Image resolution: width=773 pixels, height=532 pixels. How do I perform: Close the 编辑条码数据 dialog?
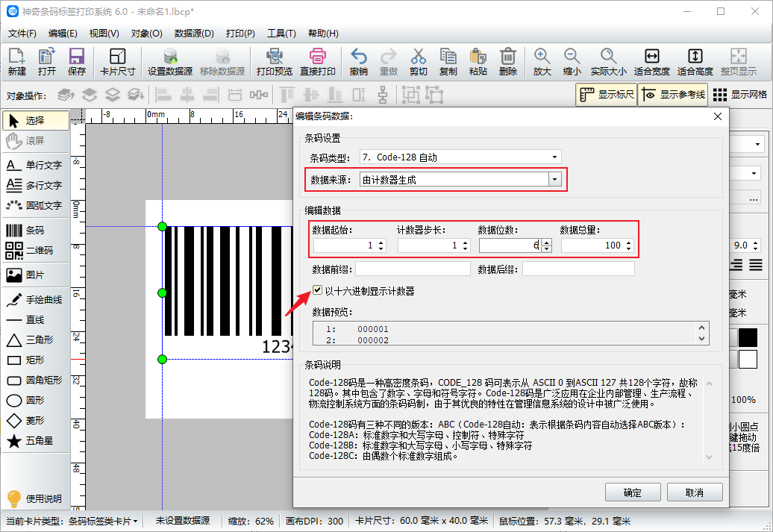coord(718,116)
